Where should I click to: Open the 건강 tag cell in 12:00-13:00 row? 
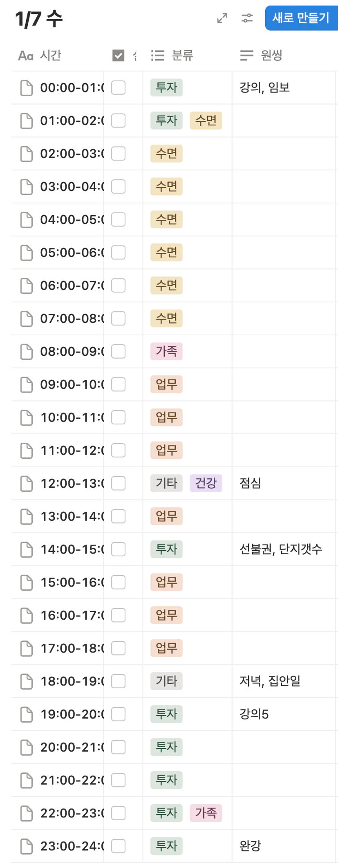pos(206,484)
